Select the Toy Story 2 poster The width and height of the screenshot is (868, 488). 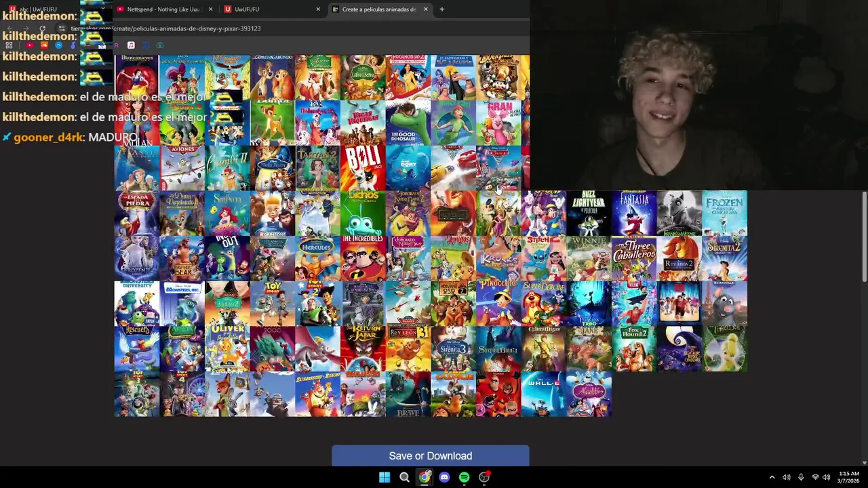point(317,304)
